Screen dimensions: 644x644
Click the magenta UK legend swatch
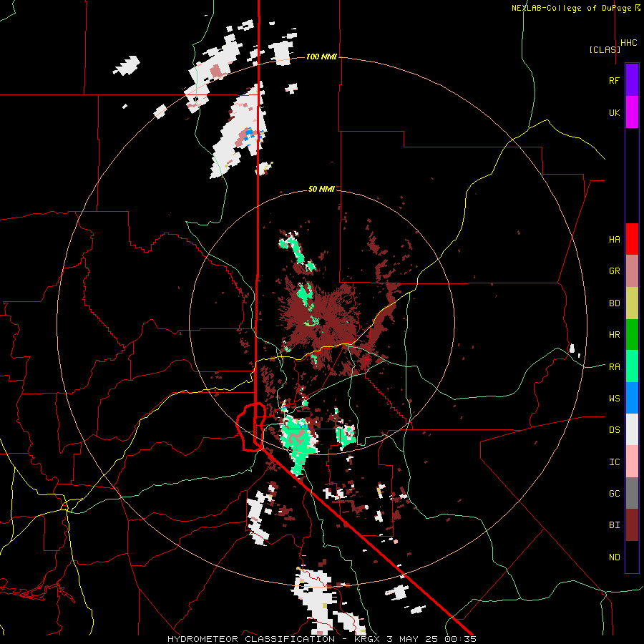click(632, 112)
